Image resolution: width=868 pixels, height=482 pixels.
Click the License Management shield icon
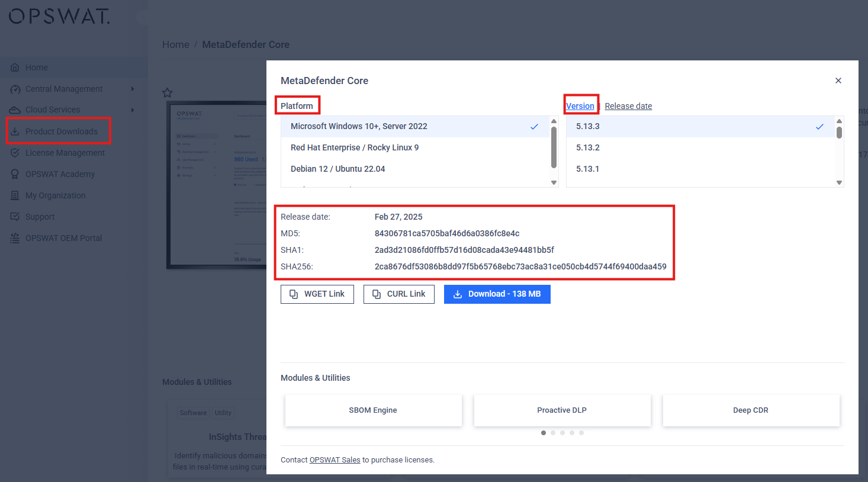tap(15, 153)
